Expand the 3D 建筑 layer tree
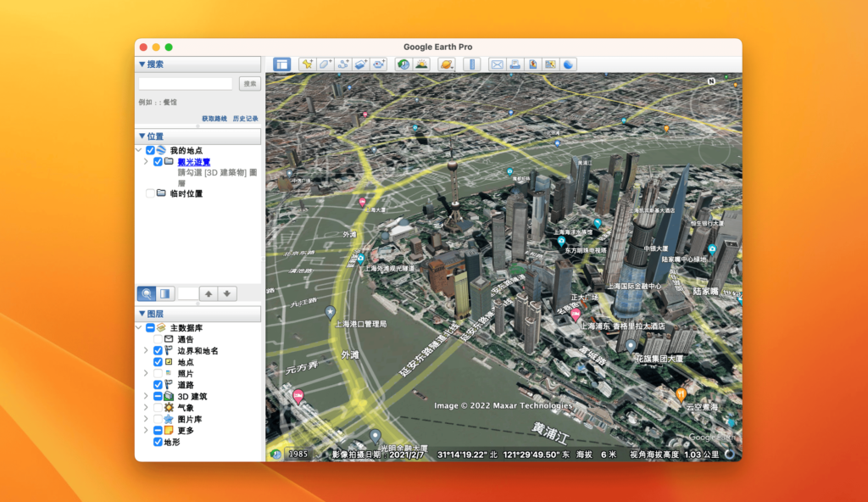The width and height of the screenshot is (868, 502). [146, 395]
